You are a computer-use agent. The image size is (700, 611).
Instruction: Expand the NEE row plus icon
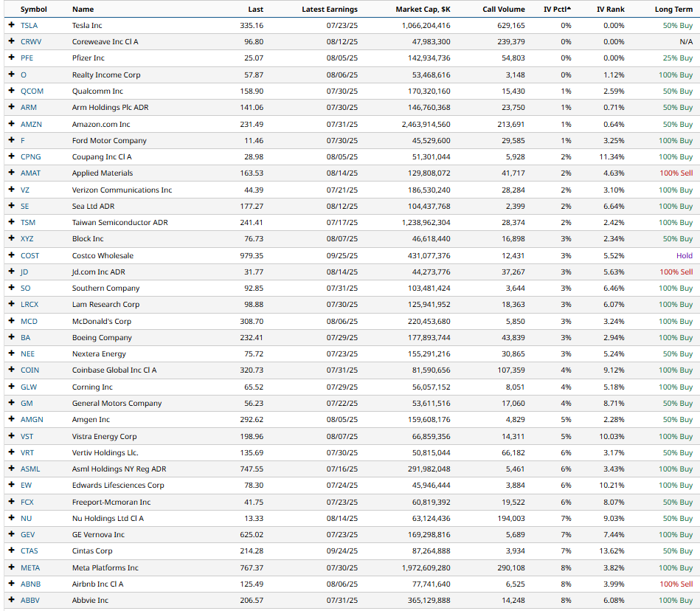[x=12, y=353]
